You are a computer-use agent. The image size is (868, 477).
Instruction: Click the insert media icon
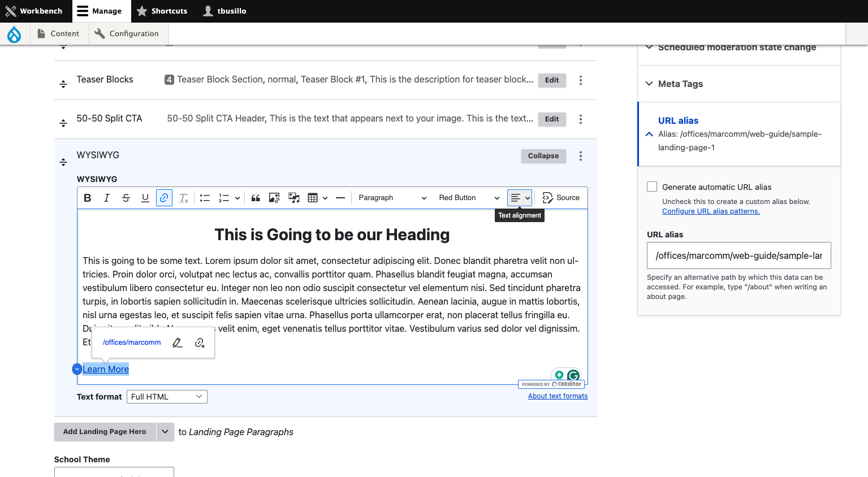[x=294, y=198]
